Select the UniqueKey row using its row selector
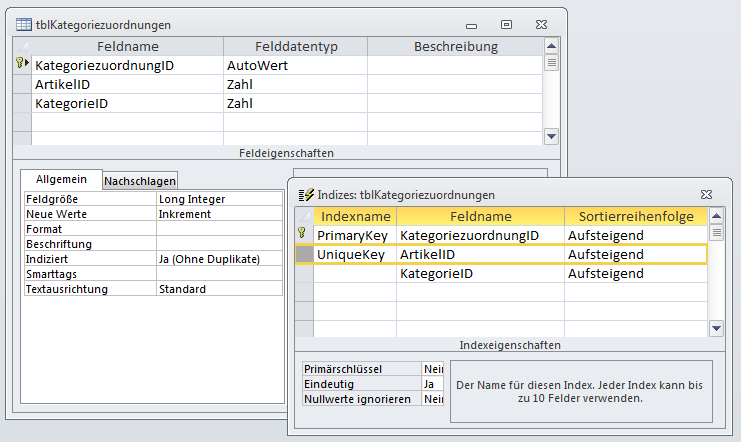Screen dimensions: 741x442 point(304,255)
